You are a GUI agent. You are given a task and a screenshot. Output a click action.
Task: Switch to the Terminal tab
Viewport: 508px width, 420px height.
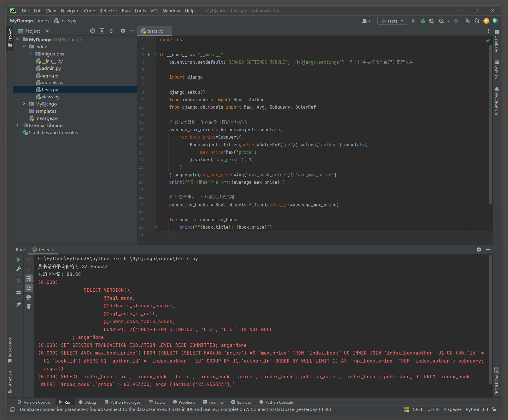click(x=213, y=402)
